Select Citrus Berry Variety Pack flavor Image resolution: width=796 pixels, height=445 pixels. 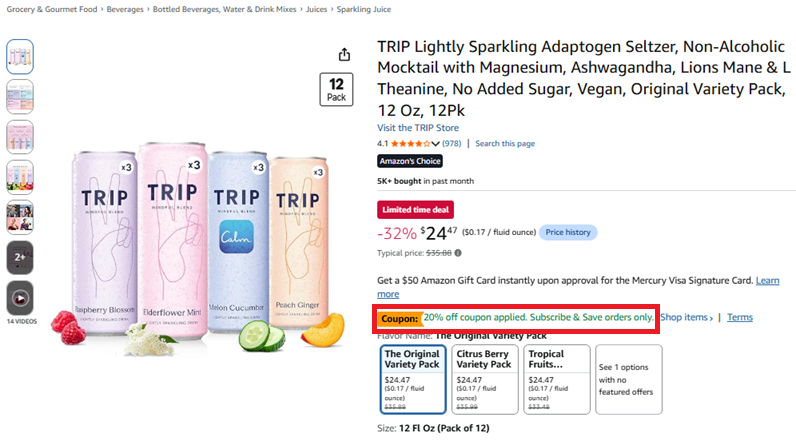(485, 380)
